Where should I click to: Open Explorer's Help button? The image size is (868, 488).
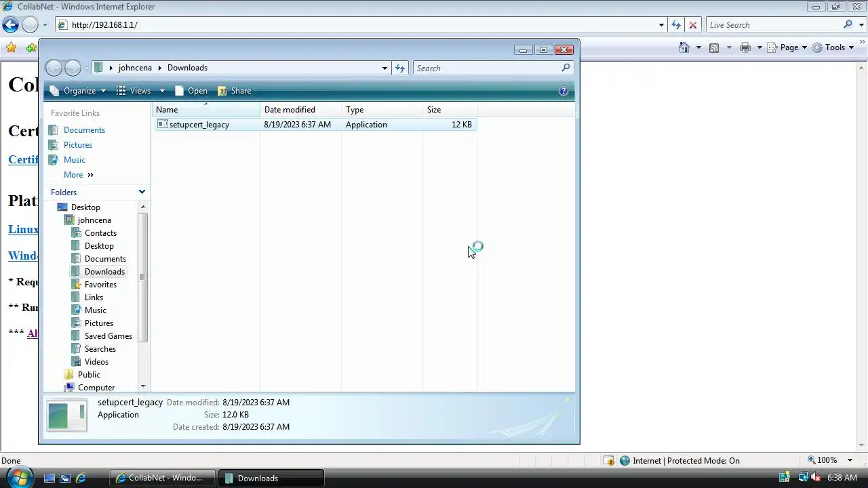(563, 91)
